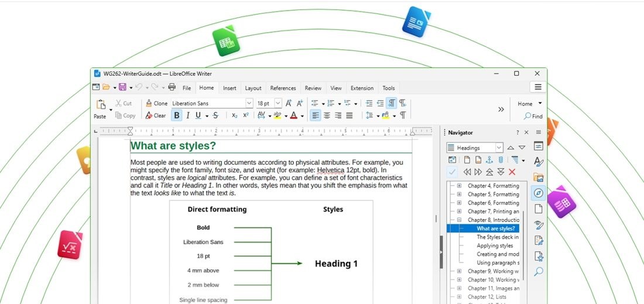The image size is (644, 304).
Task: Copy the selection to clipboard
Action: [125, 116]
